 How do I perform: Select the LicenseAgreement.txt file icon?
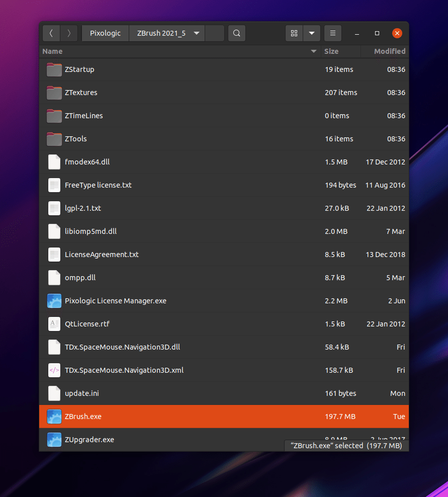tap(54, 255)
